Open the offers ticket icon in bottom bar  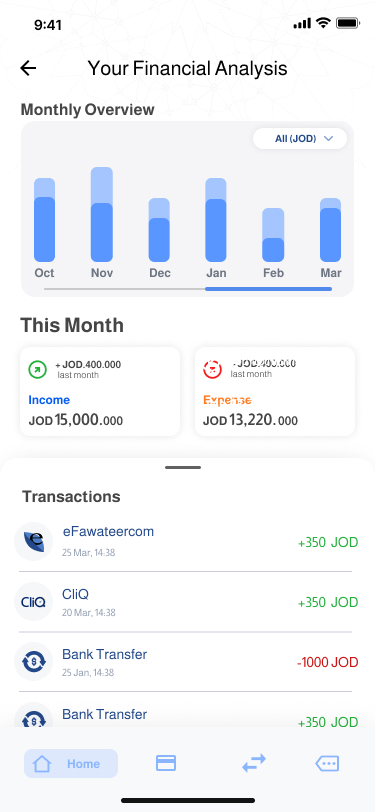point(327,763)
